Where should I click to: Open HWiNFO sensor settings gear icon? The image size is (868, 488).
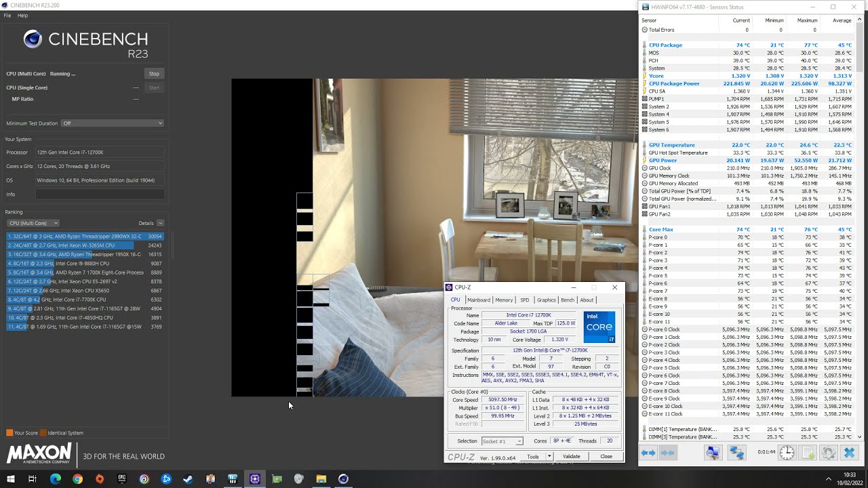point(828,453)
